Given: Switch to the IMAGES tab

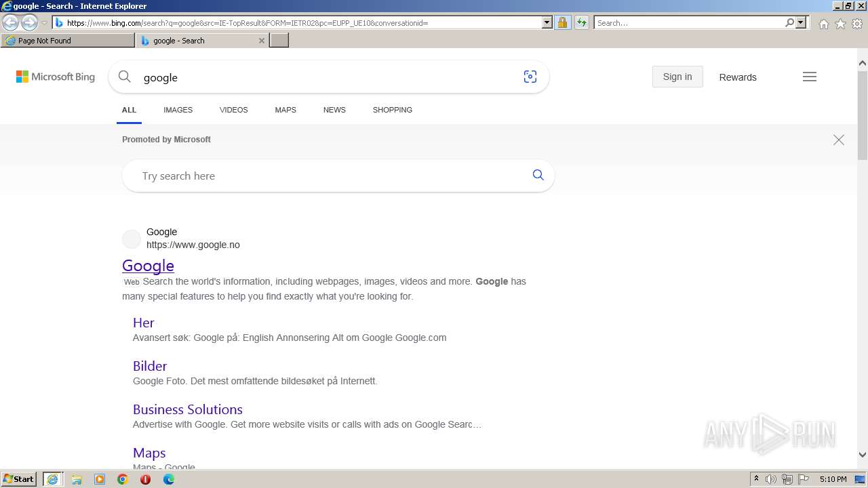Looking at the screenshot, I should pos(178,110).
